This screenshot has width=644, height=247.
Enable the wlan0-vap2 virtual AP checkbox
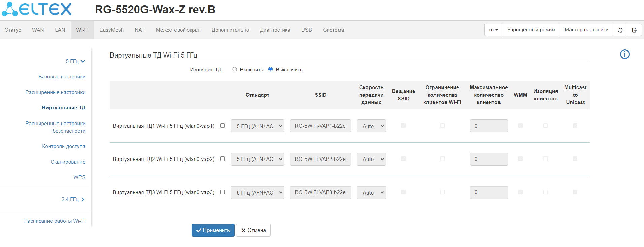pos(222,159)
